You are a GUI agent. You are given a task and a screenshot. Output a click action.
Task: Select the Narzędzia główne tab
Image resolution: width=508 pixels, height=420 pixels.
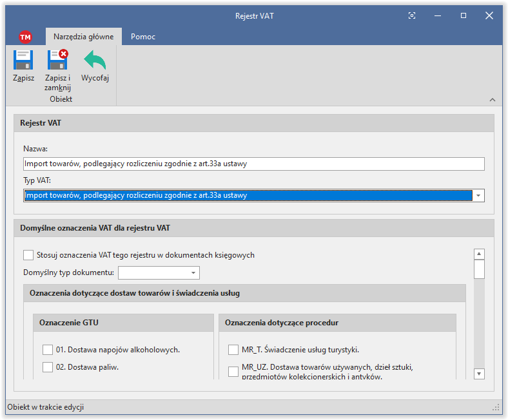point(83,37)
